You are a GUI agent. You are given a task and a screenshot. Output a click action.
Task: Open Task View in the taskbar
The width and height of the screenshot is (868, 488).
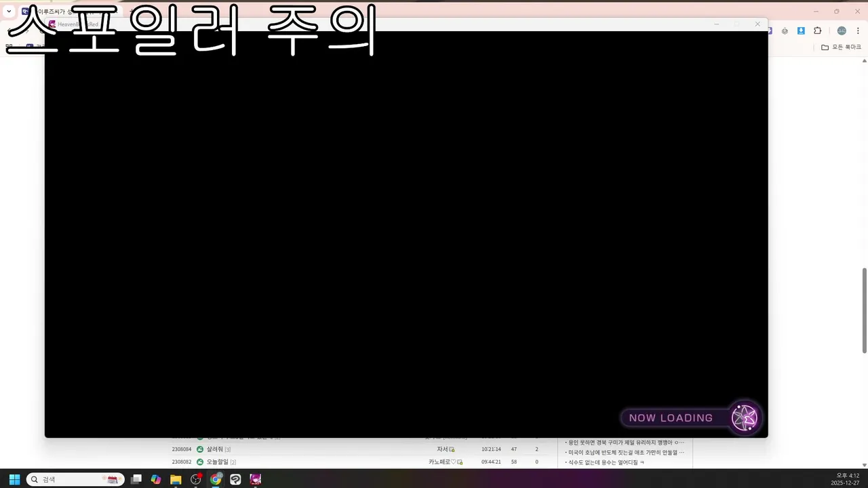[136, 479]
